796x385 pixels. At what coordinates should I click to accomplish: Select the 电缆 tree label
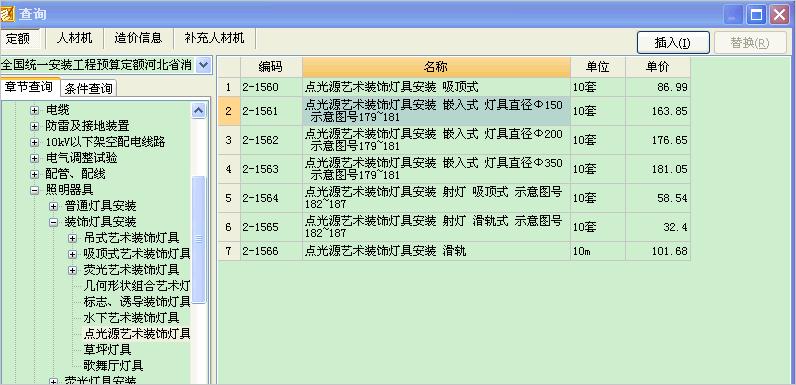[x=57, y=110]
